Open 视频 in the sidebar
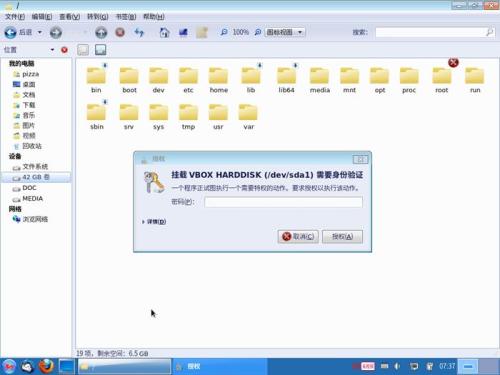The height and width of the screenshot is (375, 500). click(24, 136)
